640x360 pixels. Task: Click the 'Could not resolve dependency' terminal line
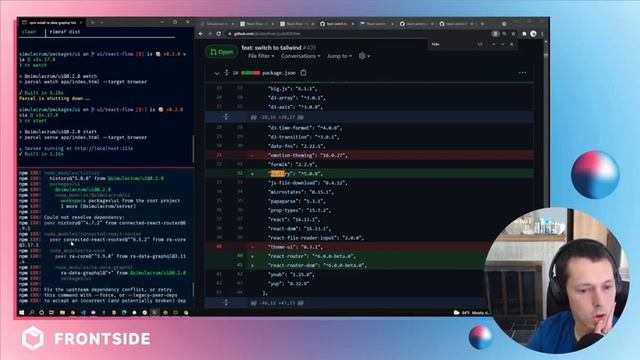[84, 218]
